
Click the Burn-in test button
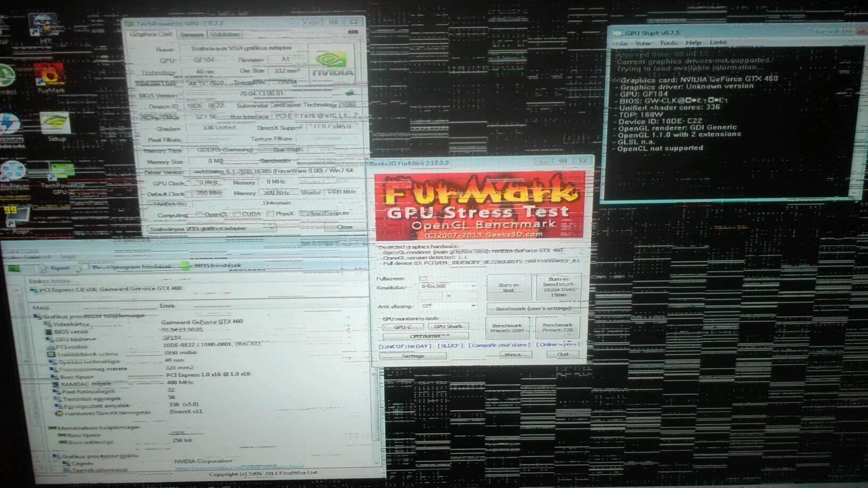[508, 288]
